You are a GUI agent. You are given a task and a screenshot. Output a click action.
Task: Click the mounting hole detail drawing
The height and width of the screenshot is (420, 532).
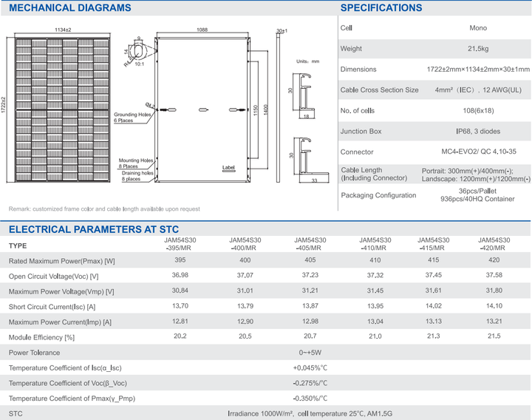tap(137, 52)
